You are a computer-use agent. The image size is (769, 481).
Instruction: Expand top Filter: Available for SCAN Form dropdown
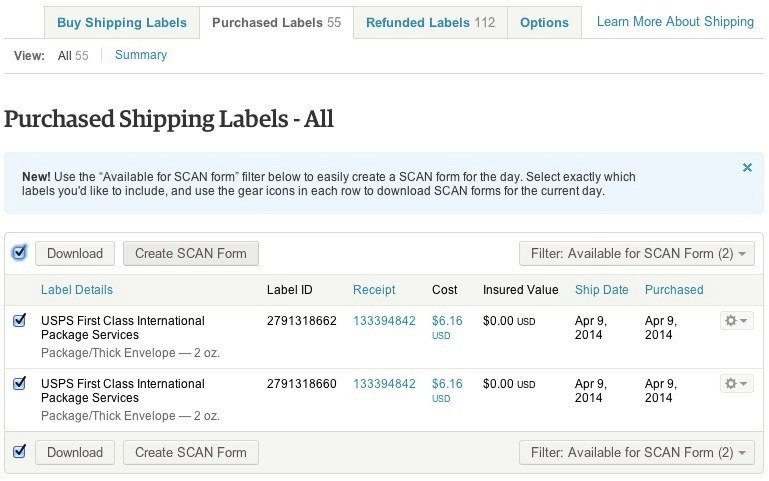click(637, 253)
